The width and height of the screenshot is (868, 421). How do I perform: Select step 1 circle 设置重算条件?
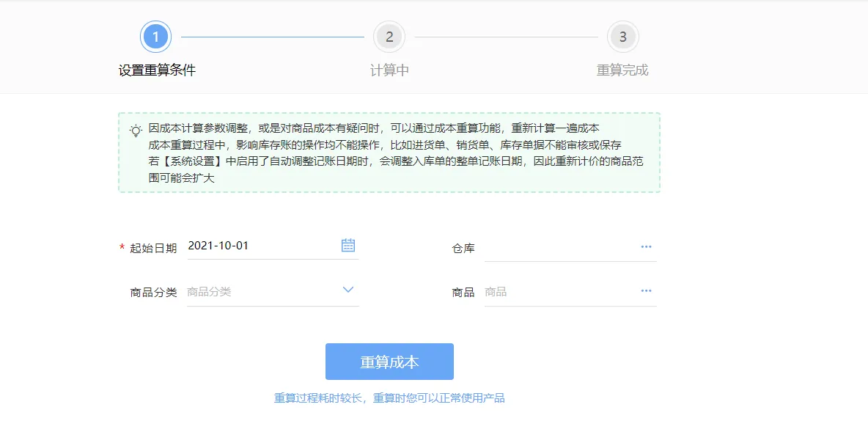156,37
